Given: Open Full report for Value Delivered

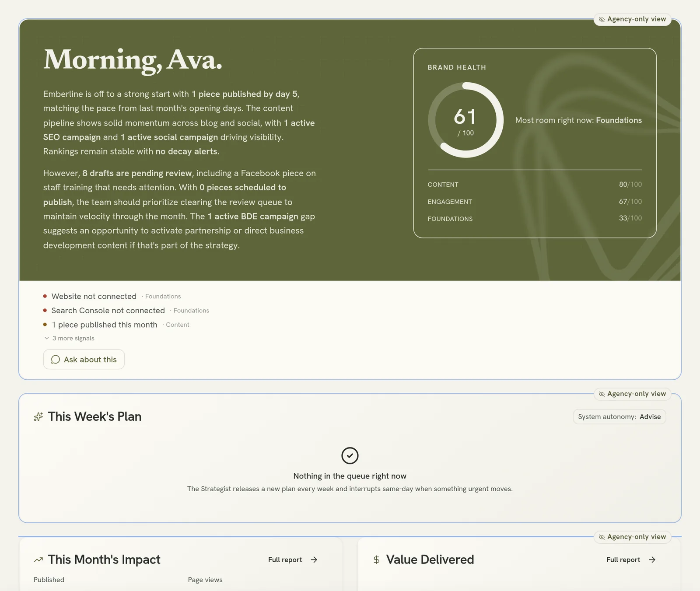Looking at the screenshot, I should 631,560.
